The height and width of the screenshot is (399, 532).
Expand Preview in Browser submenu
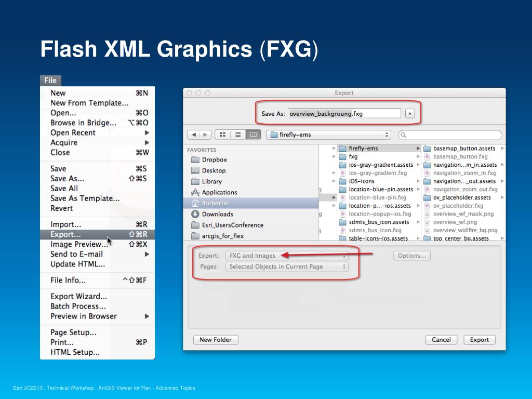97,316
